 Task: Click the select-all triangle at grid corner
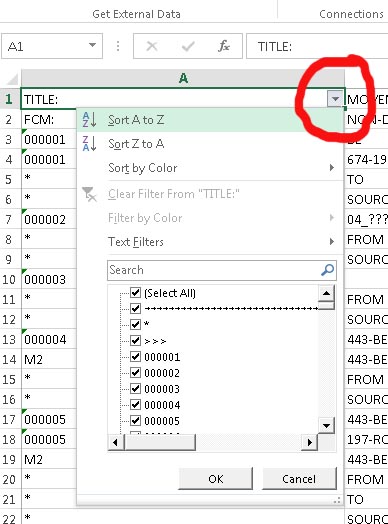pos(12,79)
